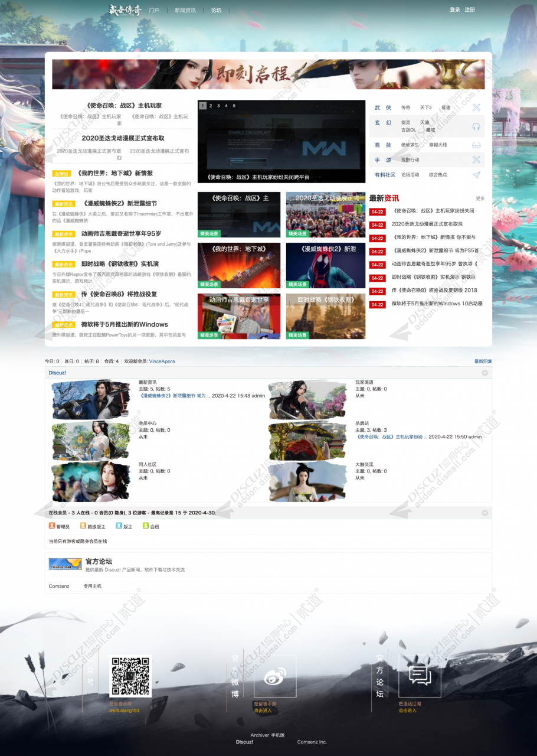Click the 管理员 orange user icon
This screenshot has width=537, height=756.
point(52,526)
